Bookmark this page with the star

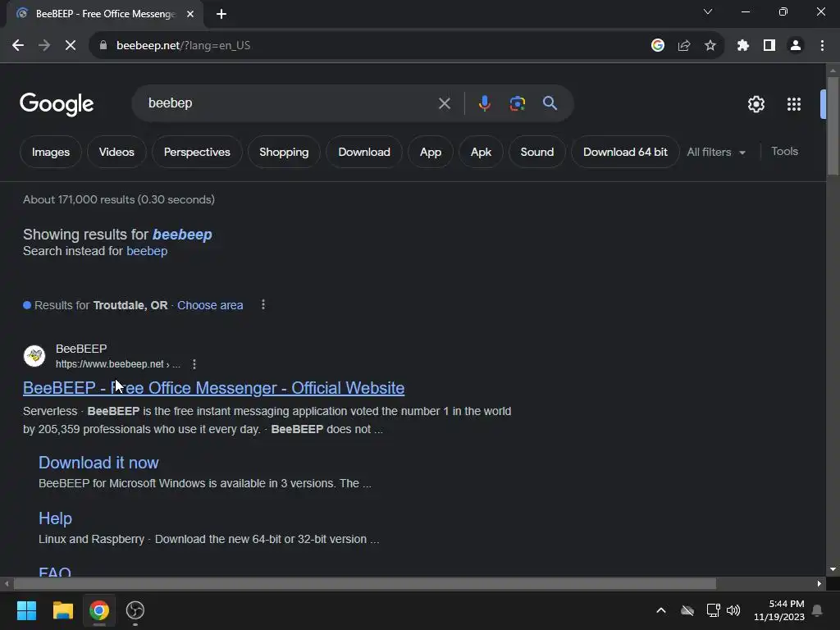(710, 46)
